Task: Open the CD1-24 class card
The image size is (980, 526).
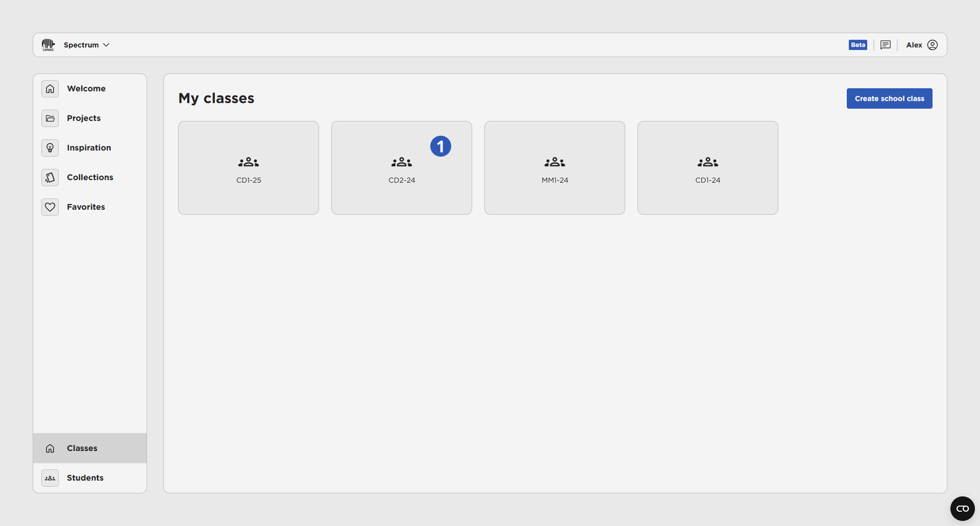Action: click(x=708, y=168)
